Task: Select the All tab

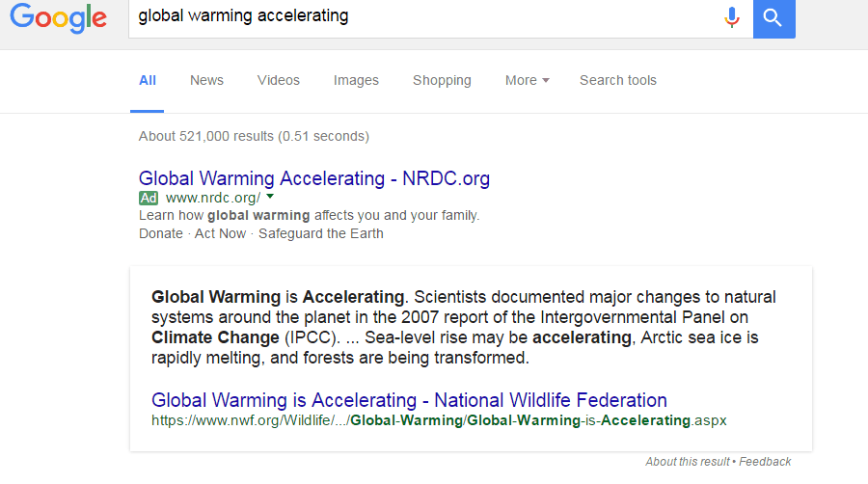Action: pos(147,80)
